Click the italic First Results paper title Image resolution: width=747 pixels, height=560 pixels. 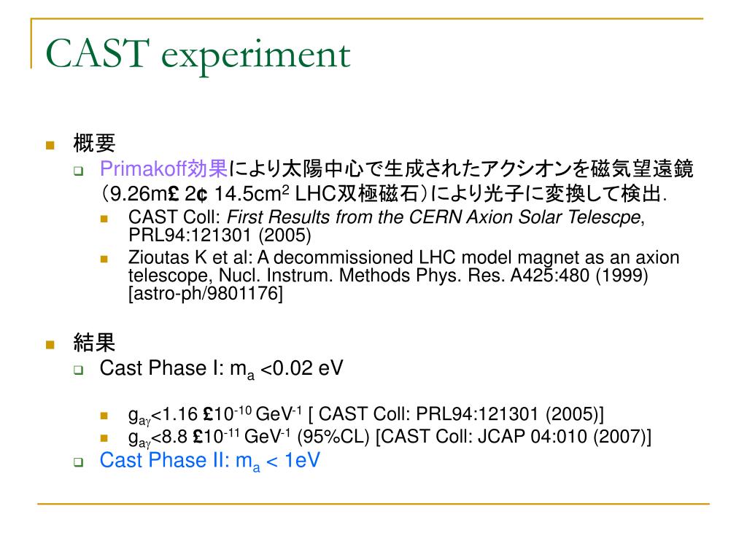[x=433, y=217]
